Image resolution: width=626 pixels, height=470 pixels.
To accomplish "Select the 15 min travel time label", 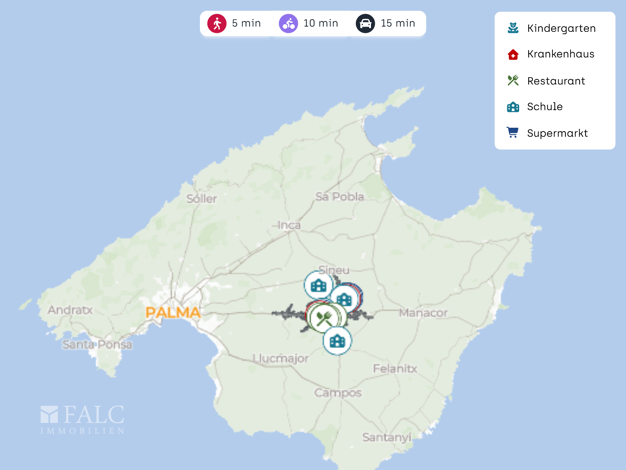I will (398, 23).
